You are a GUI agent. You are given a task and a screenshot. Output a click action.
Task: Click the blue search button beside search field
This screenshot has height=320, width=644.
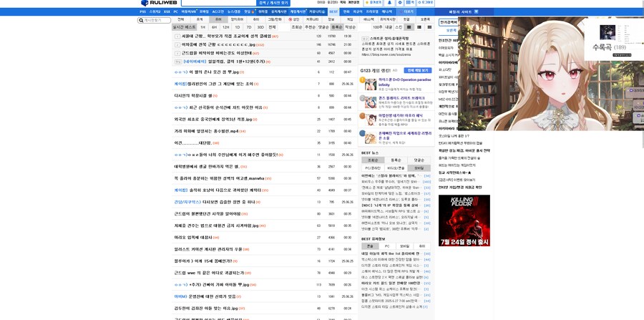273,3
